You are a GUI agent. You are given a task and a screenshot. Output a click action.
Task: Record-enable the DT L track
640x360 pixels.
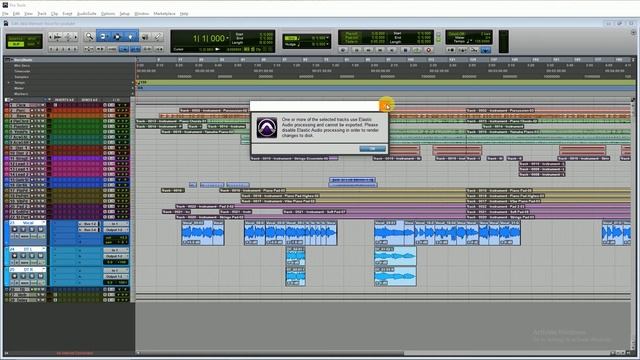pyautogui.click(x=15, y=256)
